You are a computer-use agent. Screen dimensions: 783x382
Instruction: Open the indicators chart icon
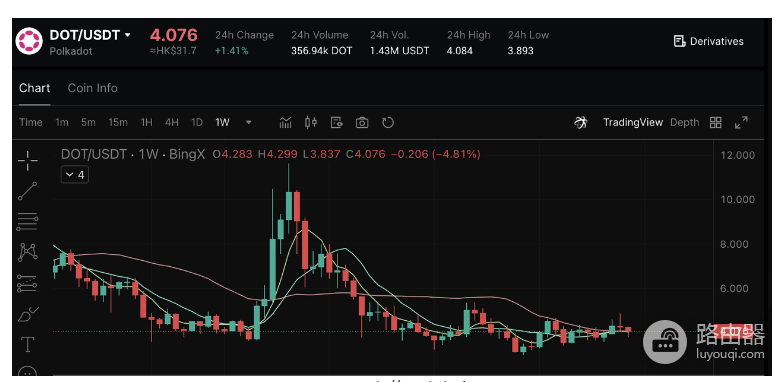pyautogui.click(x=285, y=122)
